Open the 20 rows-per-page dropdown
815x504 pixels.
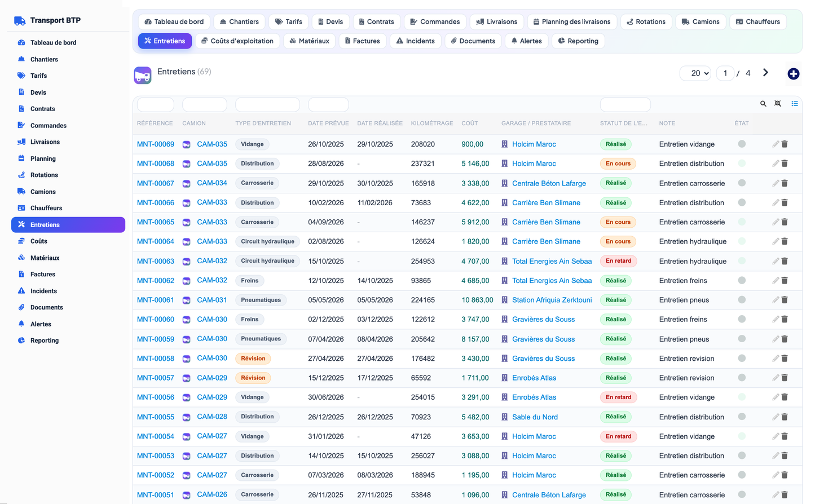[x=695, y=73]
